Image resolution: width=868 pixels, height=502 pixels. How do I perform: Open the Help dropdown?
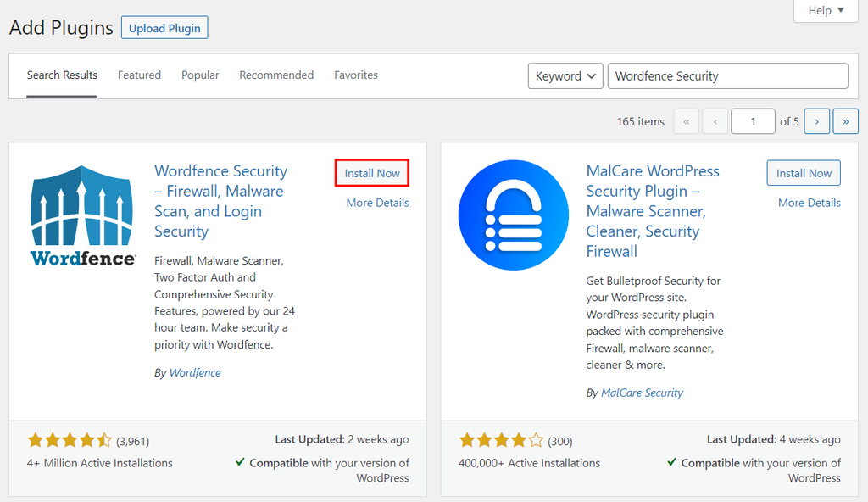tap(826, 10)
